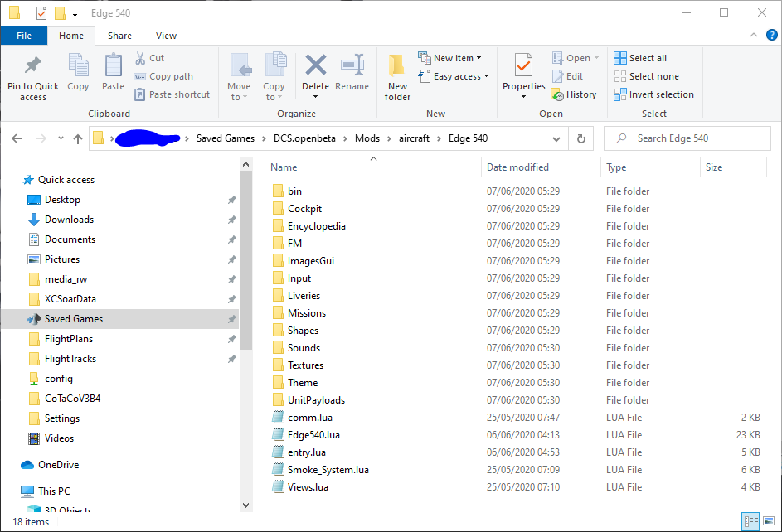Open the Easy access dropdown
782x532 pixels.
[x=454, y=76]
